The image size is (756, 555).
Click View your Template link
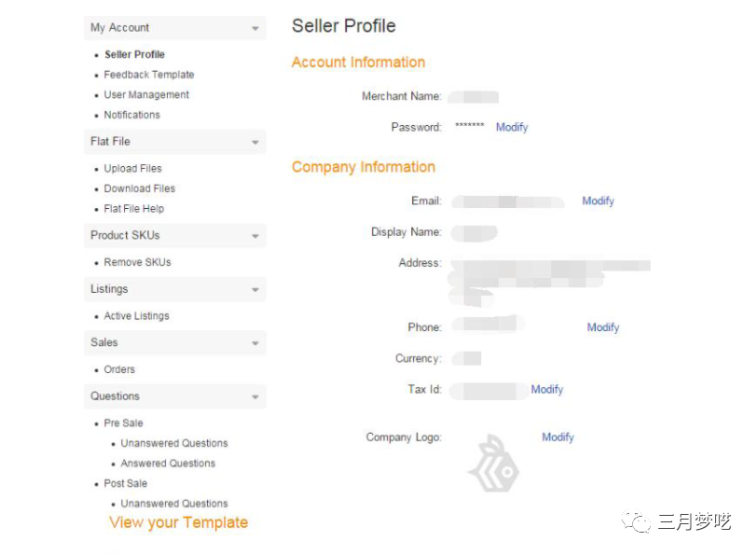click(x=178, y=522)
